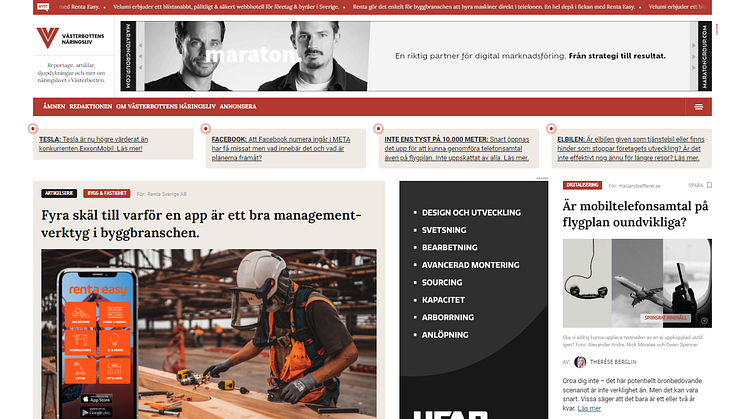Click AVANCERAD MONTERING in the dark ad
This screenshot has height=419, width=746.
(x=471, y=265)
